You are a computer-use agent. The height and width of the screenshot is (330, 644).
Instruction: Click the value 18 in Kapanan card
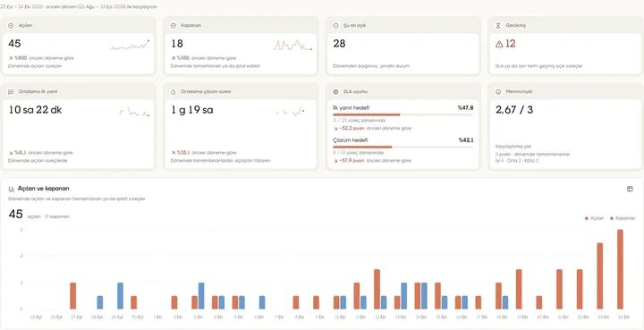pos(177,44)
